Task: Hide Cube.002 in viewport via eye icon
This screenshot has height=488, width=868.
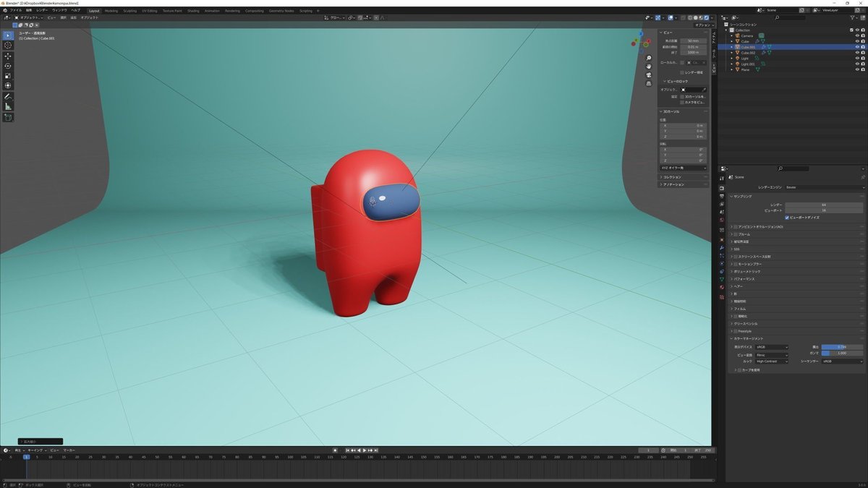Action: pyautogui.click(x=857, y=53)
